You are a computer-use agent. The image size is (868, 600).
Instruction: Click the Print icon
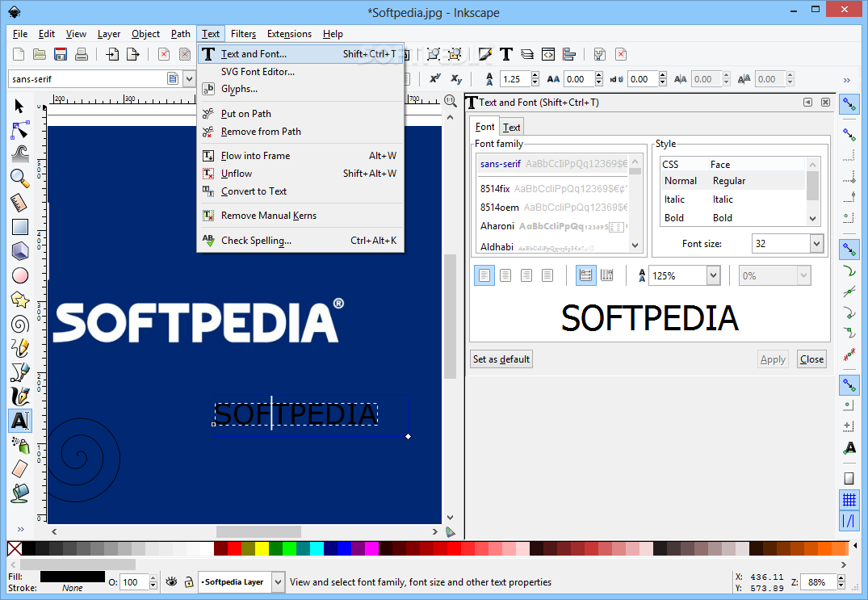click(x=82, y=54)
